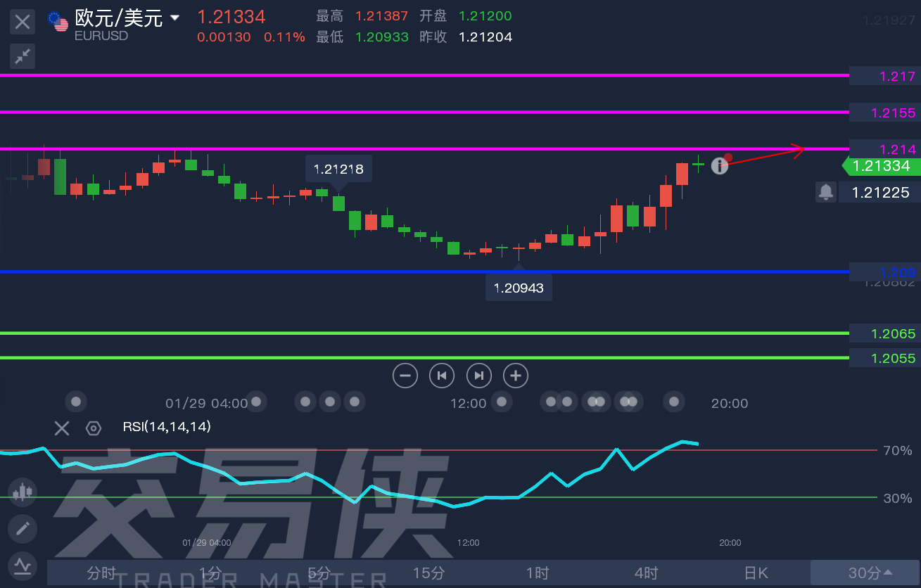This screenshot has width=921, height=588.
Task: Switch to the 4时 timeframe tab
Action: (647, 573)
